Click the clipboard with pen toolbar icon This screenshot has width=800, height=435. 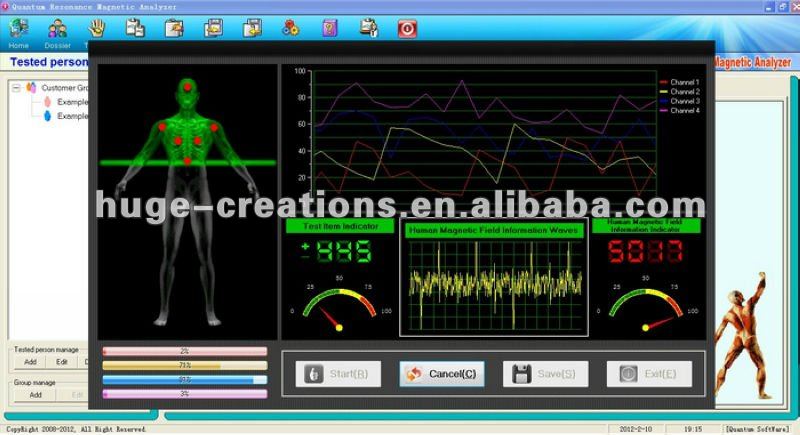(x=174, y=29)
